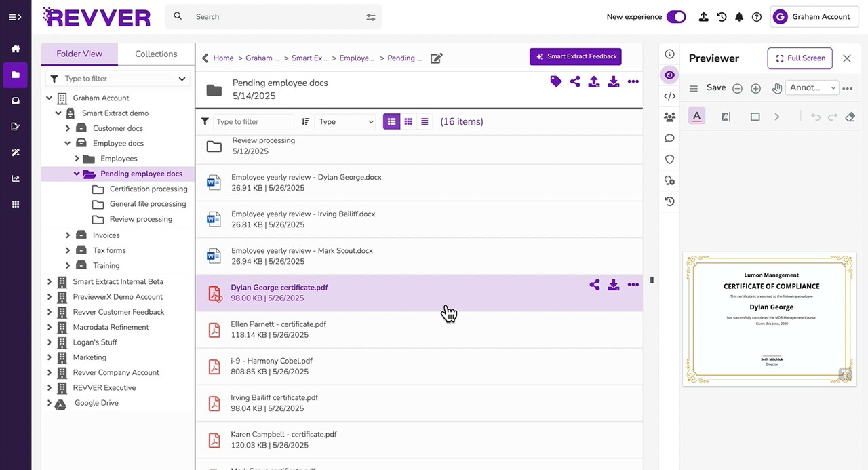Expand the Marketing account node
Image resolution: width=868 pixels, height=470 pixels.
pyautogui.click(x=50, y=357)
